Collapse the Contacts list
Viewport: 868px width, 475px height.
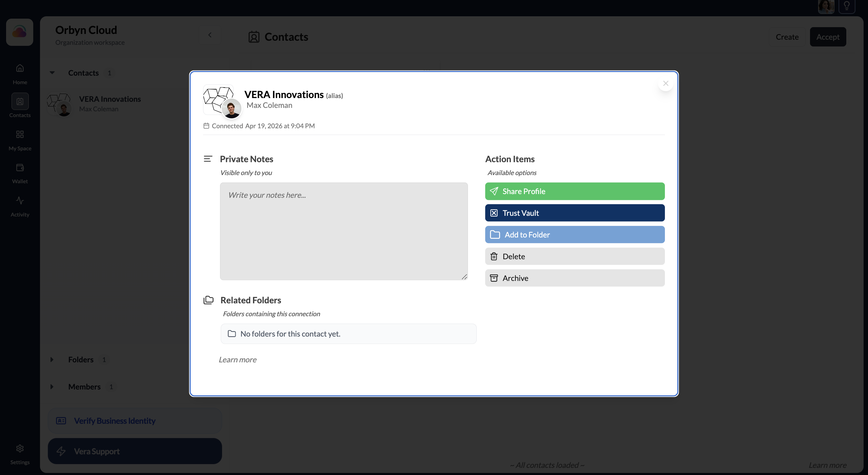[52, 73]
